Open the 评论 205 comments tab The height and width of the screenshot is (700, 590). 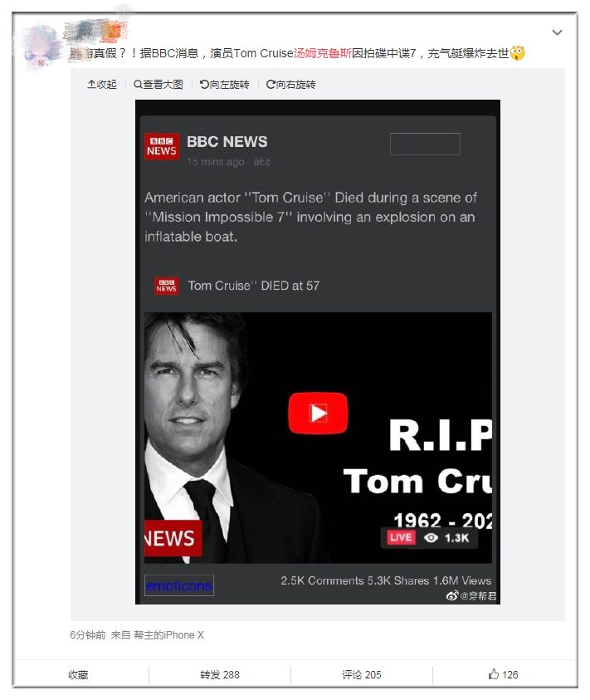[x=362, y=674]
